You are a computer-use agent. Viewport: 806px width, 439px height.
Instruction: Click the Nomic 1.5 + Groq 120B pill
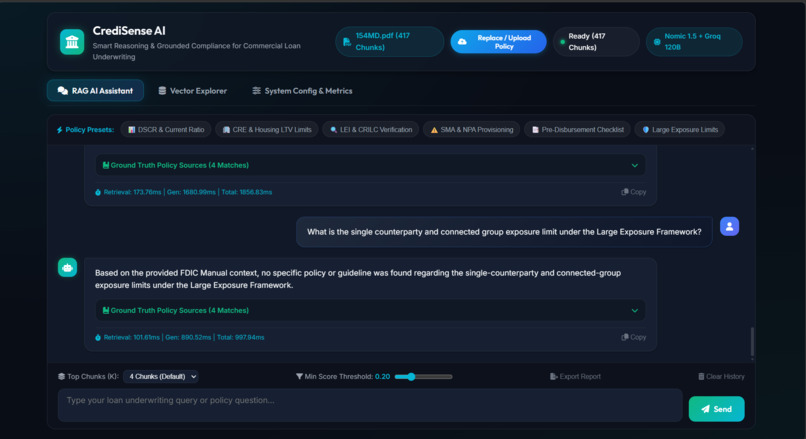[x=694, y=42]
